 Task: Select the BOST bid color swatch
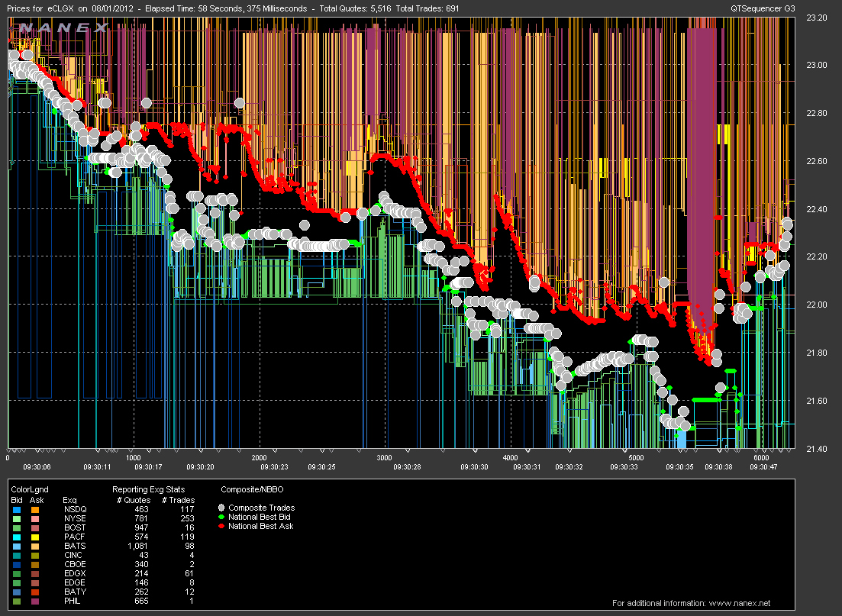click(x=17, y=528)
